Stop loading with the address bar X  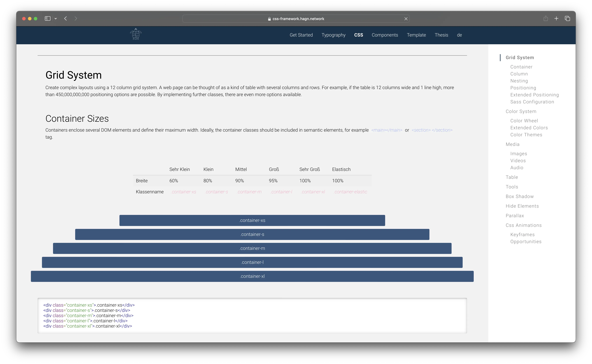(406, 19)
